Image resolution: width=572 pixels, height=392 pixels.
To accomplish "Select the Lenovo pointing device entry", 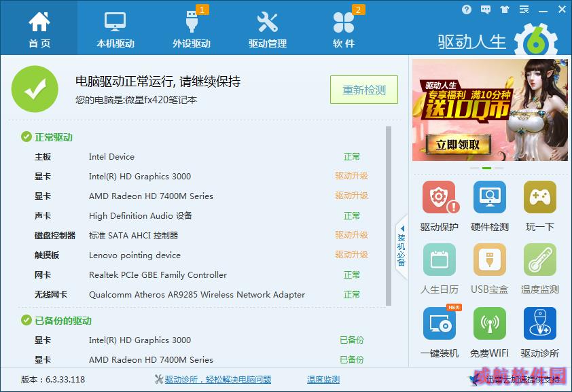I will point(201,255).
